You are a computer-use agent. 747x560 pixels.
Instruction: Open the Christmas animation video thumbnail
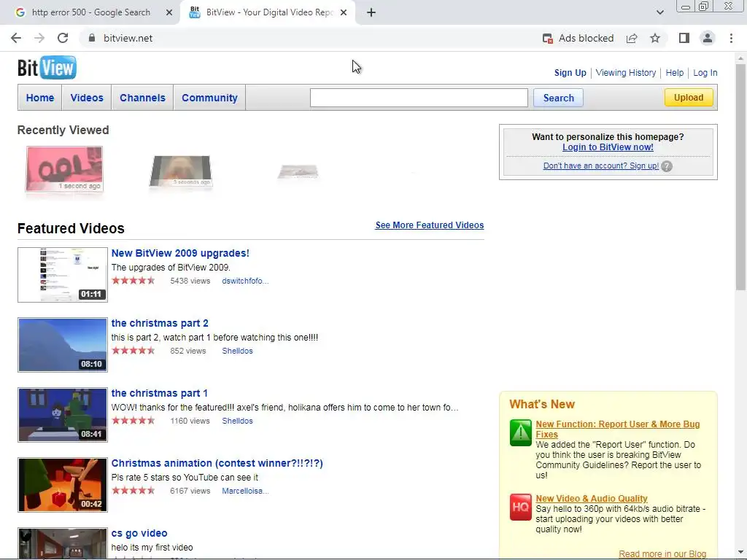point(63,485)
